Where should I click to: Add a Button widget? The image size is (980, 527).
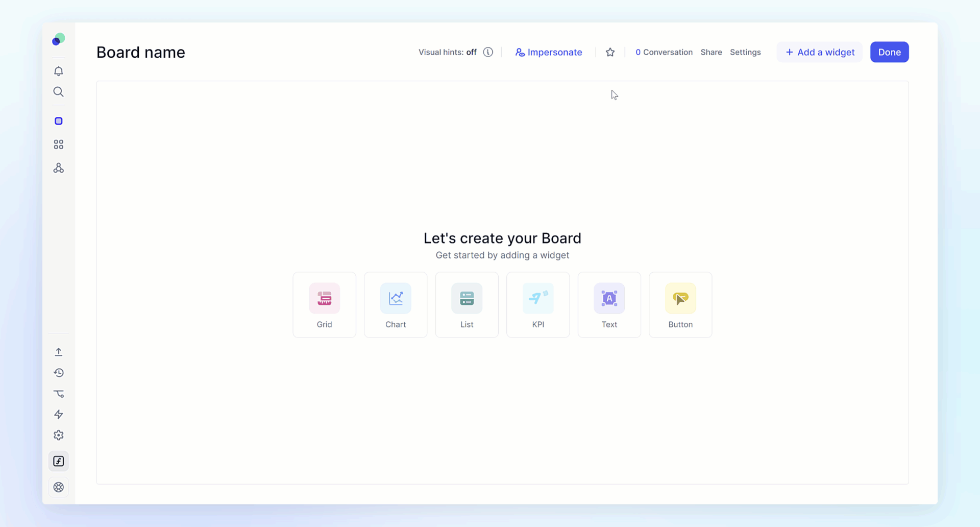[680, 305]
